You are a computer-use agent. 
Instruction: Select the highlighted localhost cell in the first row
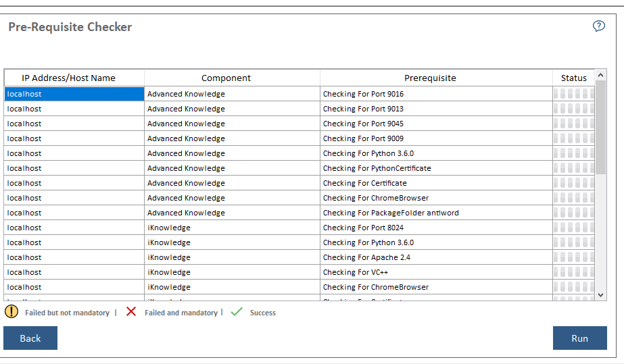tap(74, 94)
